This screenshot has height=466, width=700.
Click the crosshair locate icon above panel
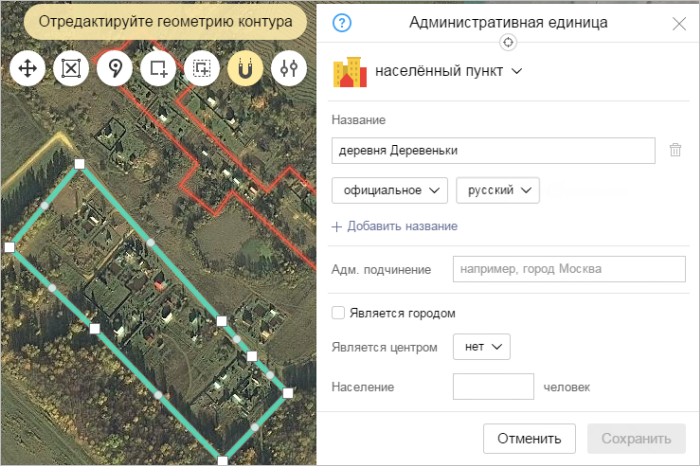[x=508, y=42]
